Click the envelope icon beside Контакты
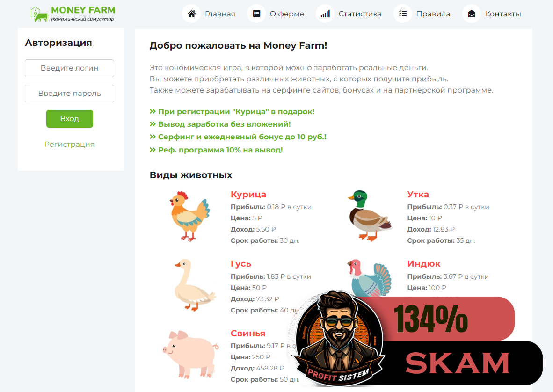 472,14
